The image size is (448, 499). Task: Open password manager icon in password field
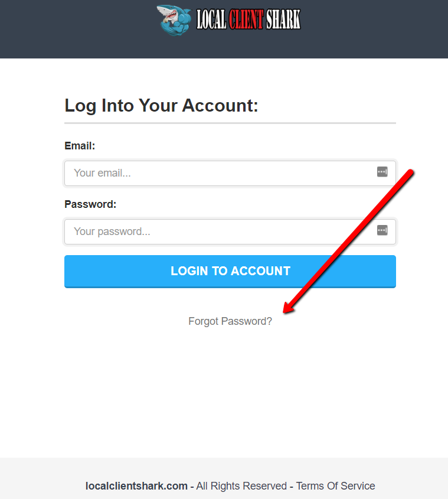tap(382, 230)
